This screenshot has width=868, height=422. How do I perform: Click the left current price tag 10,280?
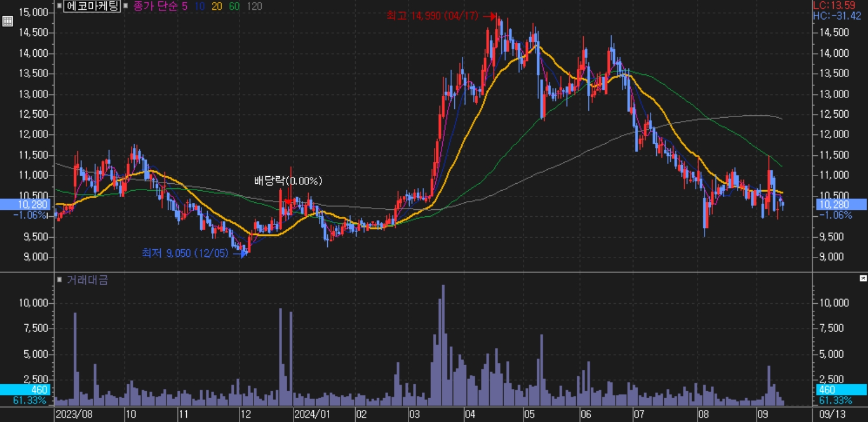point(26,204)
